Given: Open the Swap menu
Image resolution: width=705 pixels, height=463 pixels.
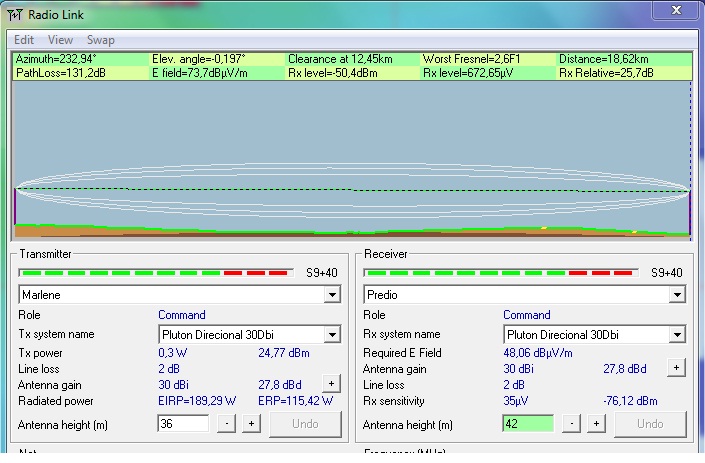Looking at the screenshot, I should (x=101, y=40).
